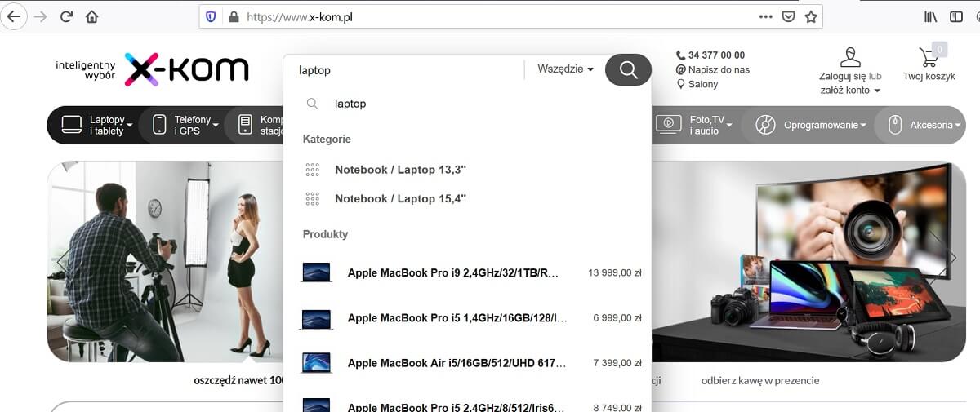The width and height of the screenshot is (980, 412).
Task: Toggle the browser sidebar icon
Action: pyautogui.click(x=956, y=16)
